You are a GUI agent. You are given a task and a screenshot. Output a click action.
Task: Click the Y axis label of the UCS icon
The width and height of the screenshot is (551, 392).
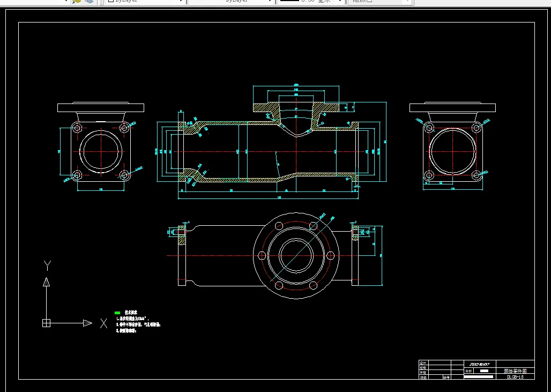[47, 265]
